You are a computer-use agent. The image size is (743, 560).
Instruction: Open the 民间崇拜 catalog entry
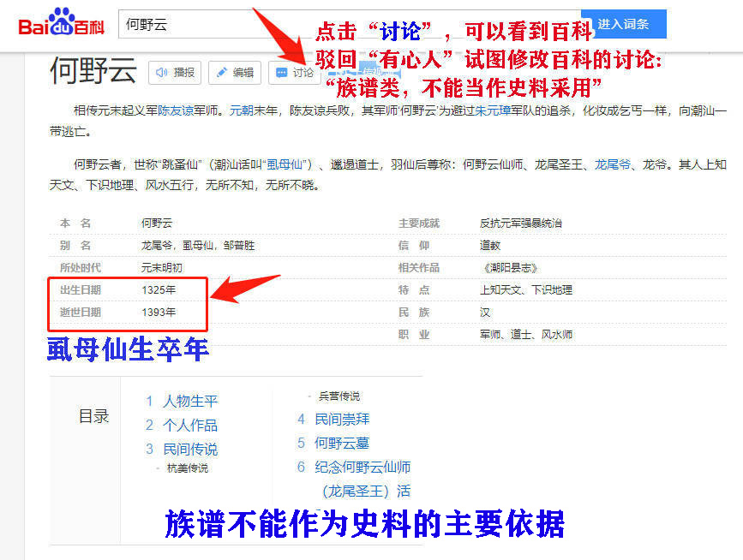tap(342, 418)
